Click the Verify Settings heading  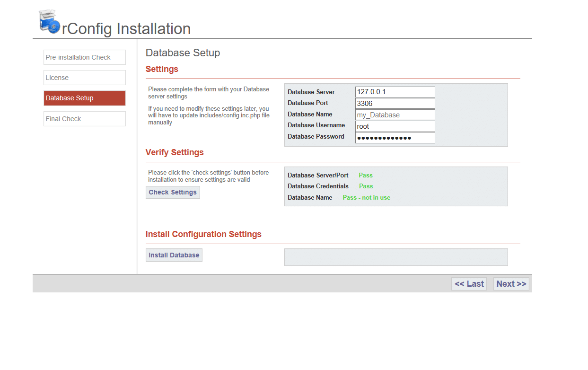(175, 152)
